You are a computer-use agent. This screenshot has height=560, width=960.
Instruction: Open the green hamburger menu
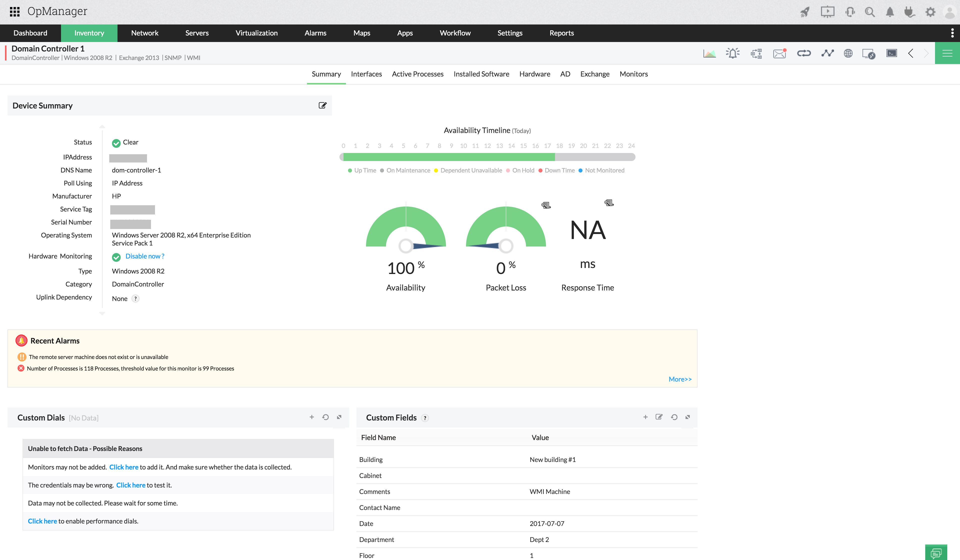pos(947,53)
